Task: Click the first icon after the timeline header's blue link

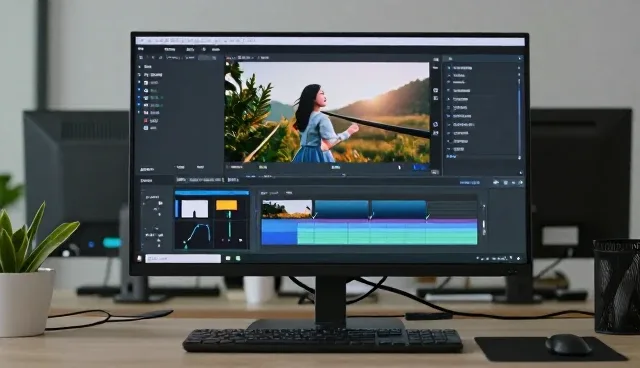Action: pos(496,183)
